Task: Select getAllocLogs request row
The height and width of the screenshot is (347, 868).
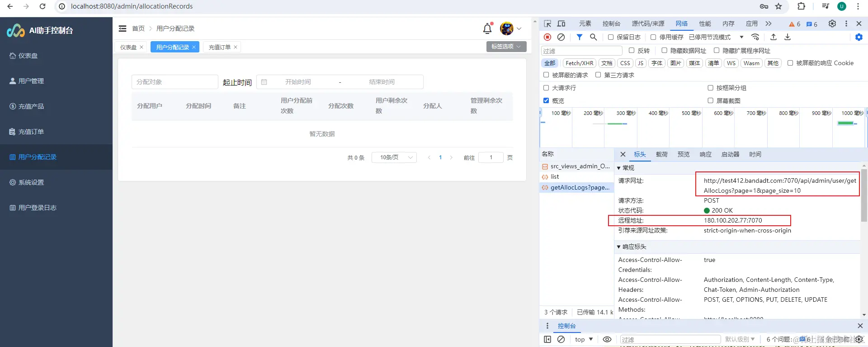Action: (576, 187)
